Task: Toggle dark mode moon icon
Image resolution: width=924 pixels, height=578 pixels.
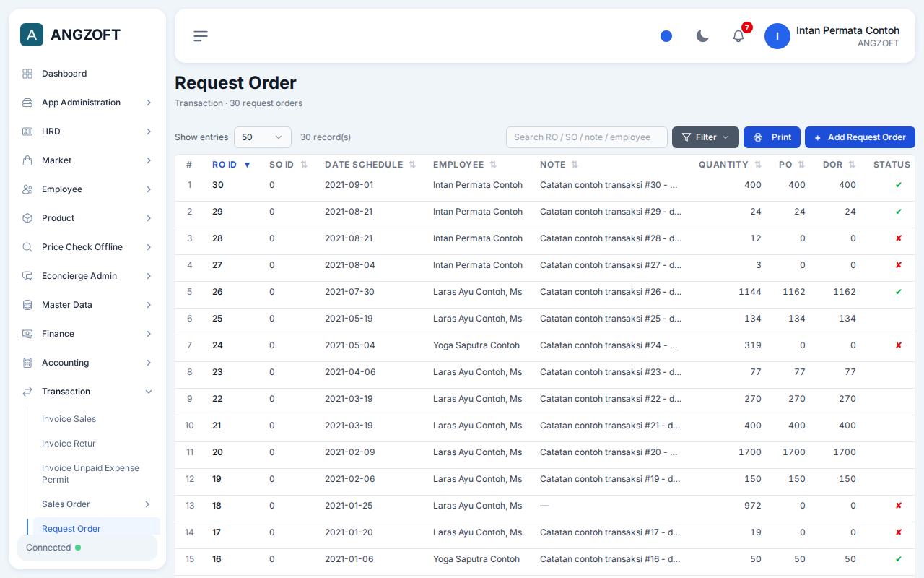Action: click(702, 36)
